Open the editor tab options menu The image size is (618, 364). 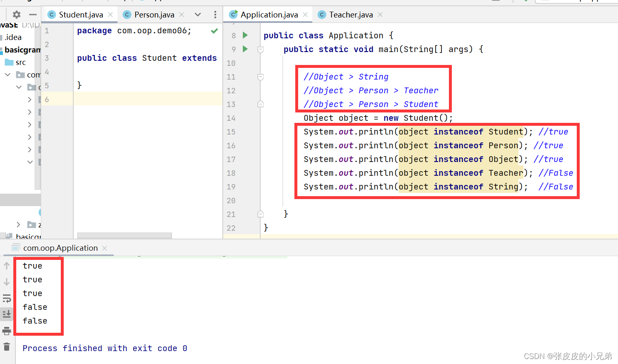click(x=215, y=15)
